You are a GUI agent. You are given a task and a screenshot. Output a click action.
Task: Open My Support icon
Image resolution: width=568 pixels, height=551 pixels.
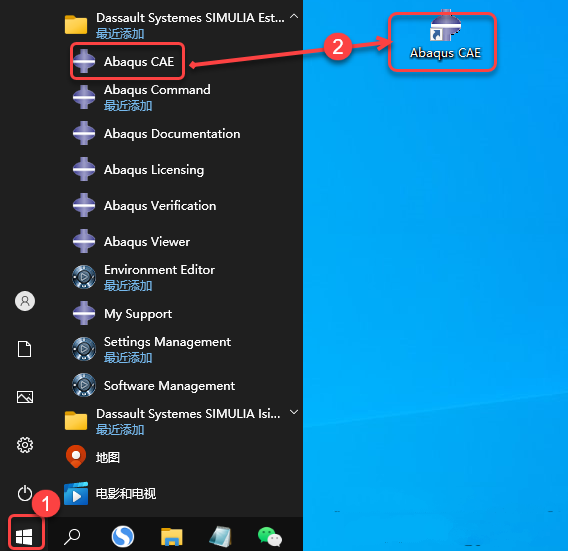[x=84, y=313]
